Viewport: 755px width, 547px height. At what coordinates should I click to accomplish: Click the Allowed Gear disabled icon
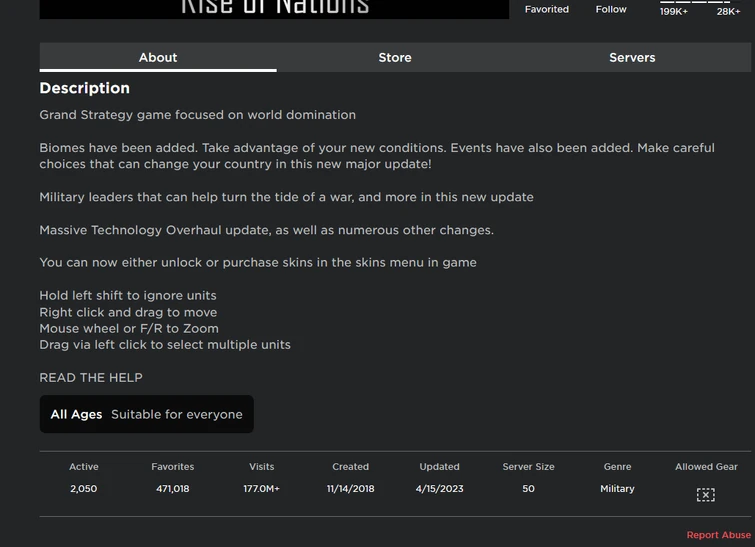(705, 494)
